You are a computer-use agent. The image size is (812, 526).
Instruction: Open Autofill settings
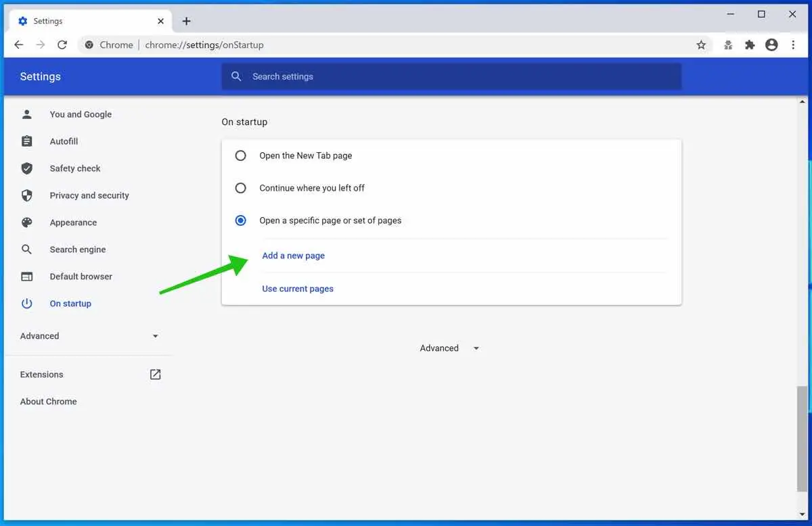[x=64, y=141]
